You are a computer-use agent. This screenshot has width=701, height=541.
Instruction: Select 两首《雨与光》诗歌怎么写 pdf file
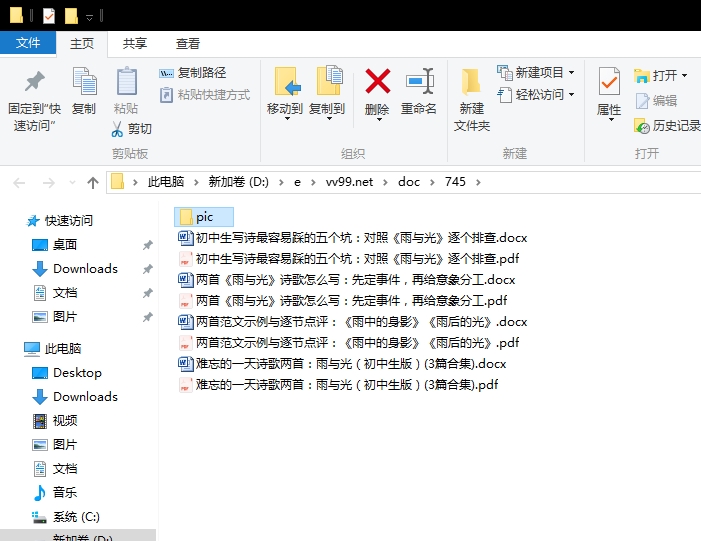coord(342,300)
